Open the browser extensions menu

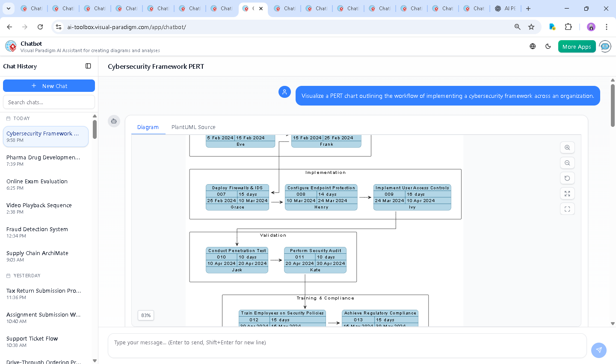click(569, 26)
